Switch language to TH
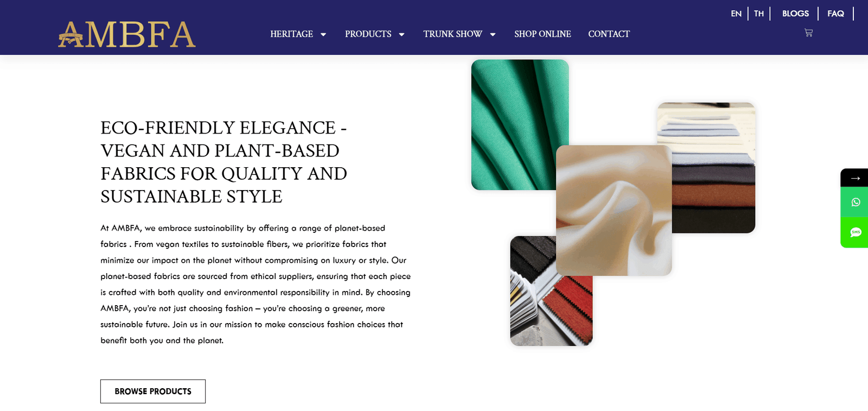This screenshot has width=868, height=411. (759, 14)
